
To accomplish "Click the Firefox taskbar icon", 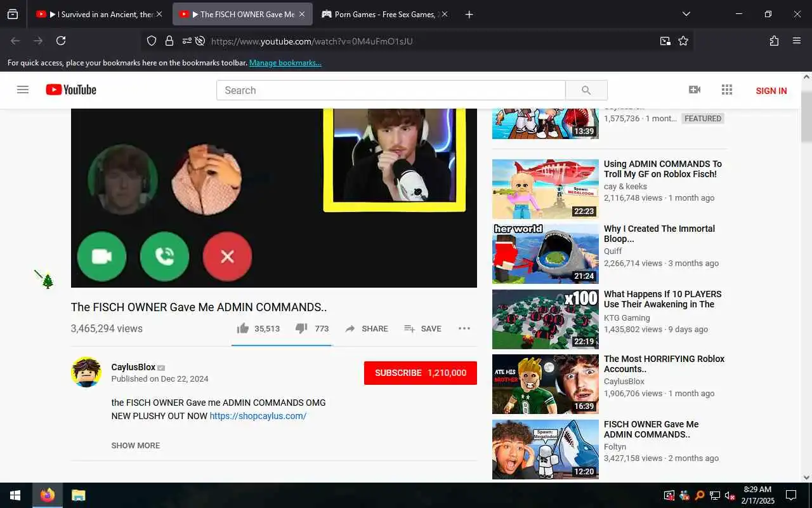I will 48,495.
